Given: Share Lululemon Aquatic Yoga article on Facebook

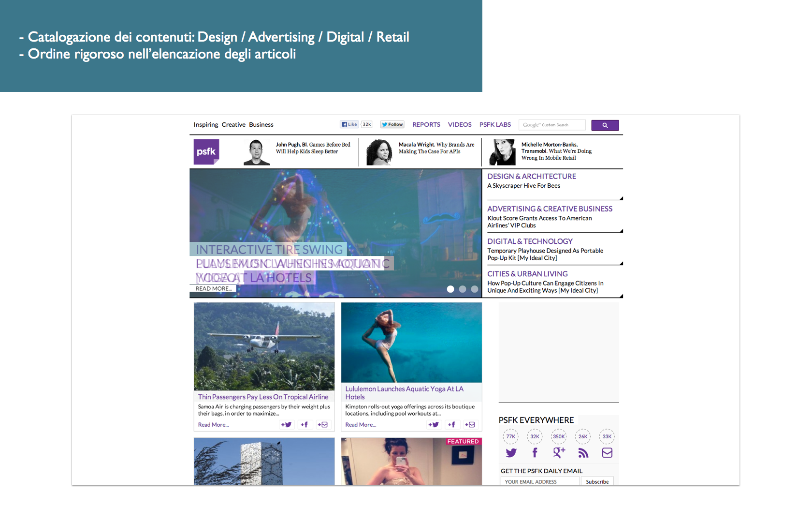Looking at the screenshot, I should tap(452, 425).
